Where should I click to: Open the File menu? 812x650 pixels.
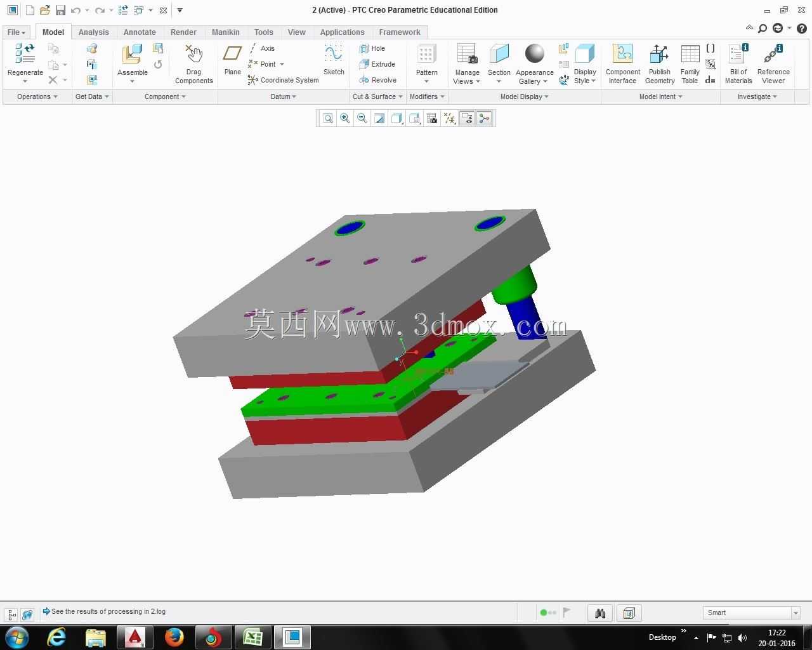(x=16, y=32)
